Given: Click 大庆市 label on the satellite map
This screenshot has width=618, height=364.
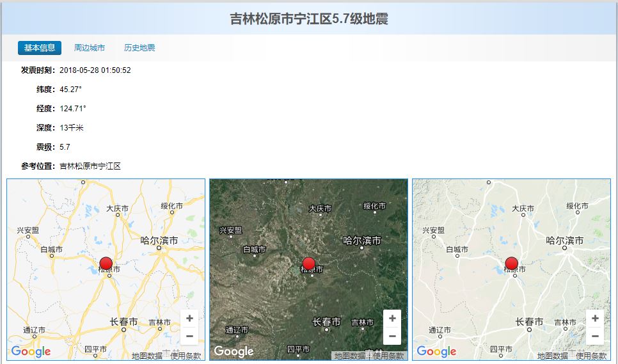Looking at the screenshot, I should coord(320,209).
